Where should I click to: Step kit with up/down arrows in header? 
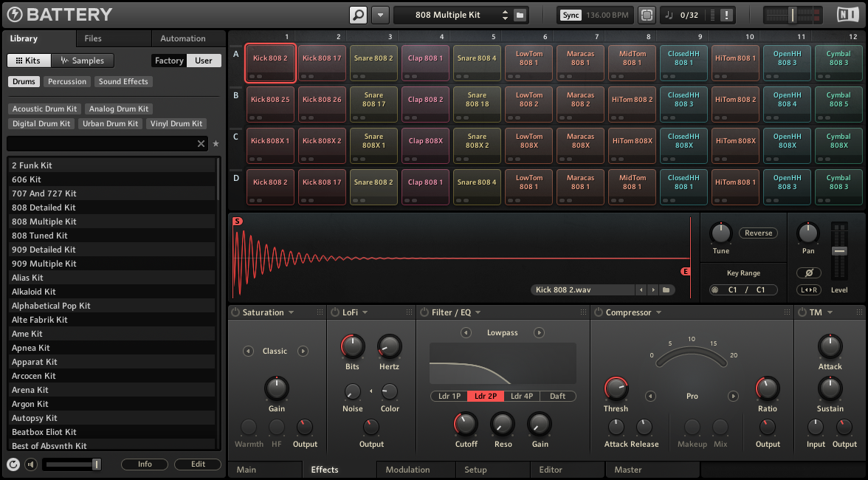[505, 15]
